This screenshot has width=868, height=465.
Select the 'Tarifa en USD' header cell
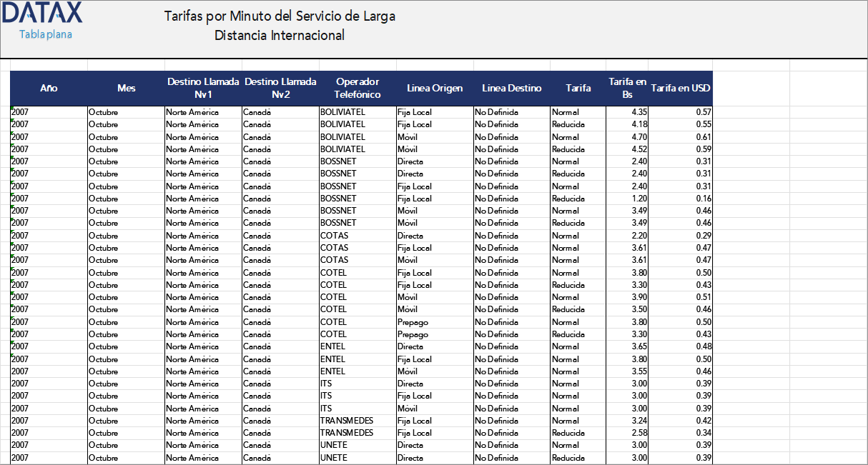tap(681, 88)
